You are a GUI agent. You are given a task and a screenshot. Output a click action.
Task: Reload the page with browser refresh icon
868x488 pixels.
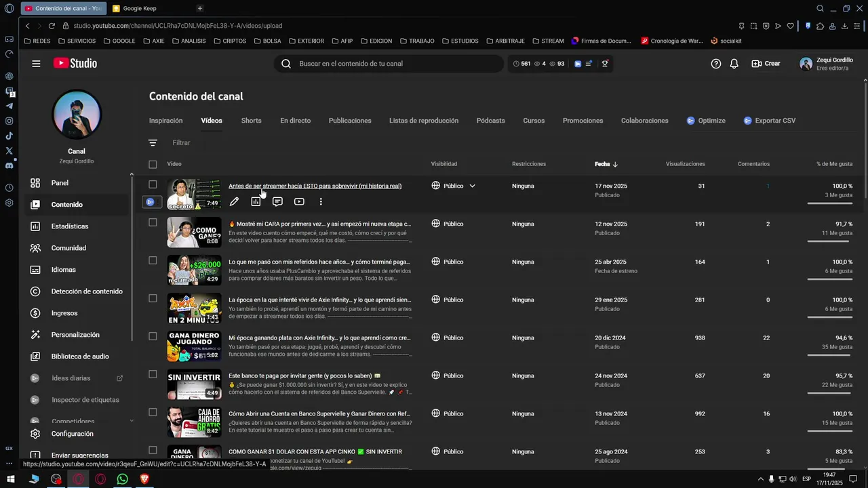[x=52, y=26]
